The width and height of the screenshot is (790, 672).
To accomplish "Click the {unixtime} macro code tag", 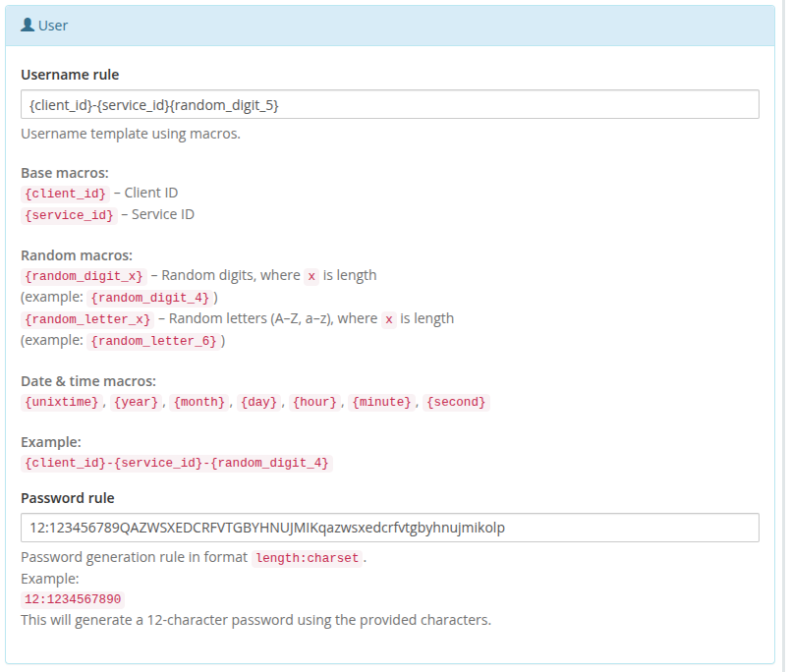I will (62, 402).
